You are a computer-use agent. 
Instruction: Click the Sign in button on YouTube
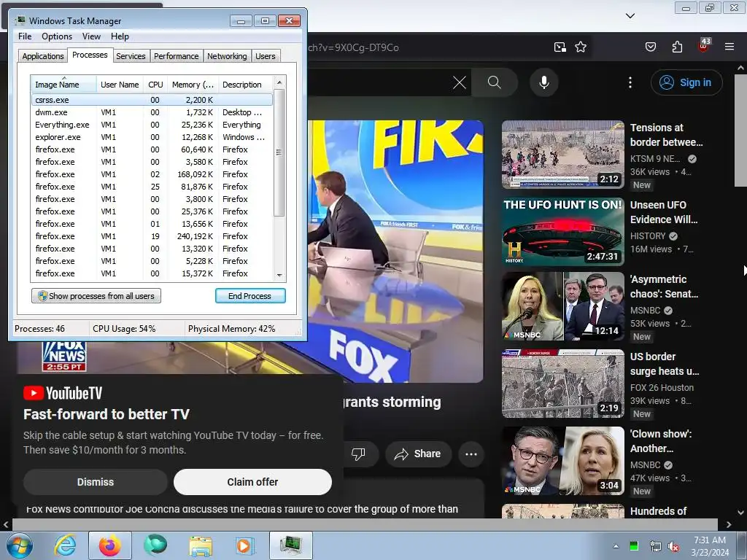(686, 82)
